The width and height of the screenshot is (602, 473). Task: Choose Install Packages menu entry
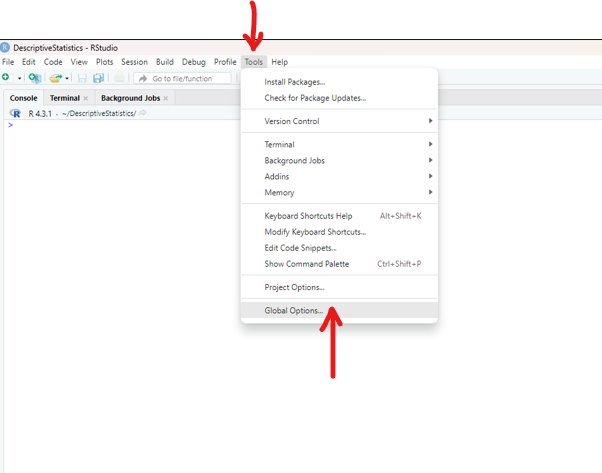[294, 82]
